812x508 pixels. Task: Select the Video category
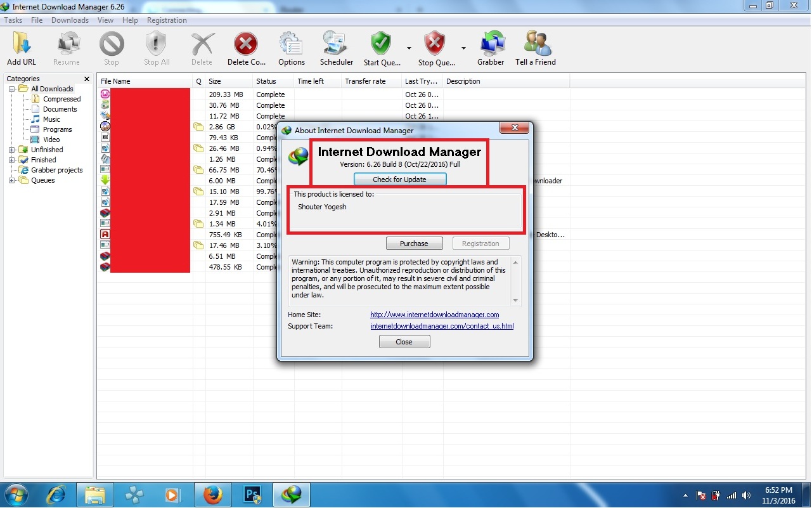pyautogui.click(x=51, y=140)
